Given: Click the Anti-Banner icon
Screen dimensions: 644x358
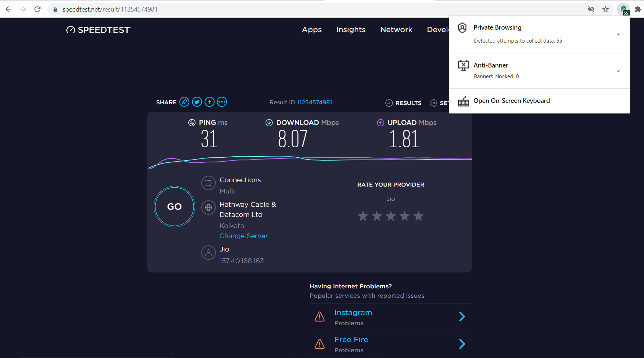Looking at the screenshot, I should click(464, 66).
